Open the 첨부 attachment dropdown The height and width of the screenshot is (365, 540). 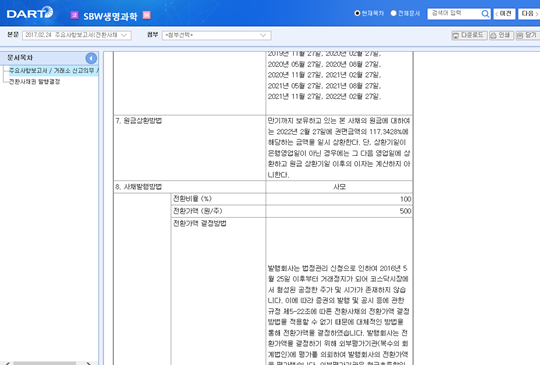pyautogui.click(x=217, y=35)
